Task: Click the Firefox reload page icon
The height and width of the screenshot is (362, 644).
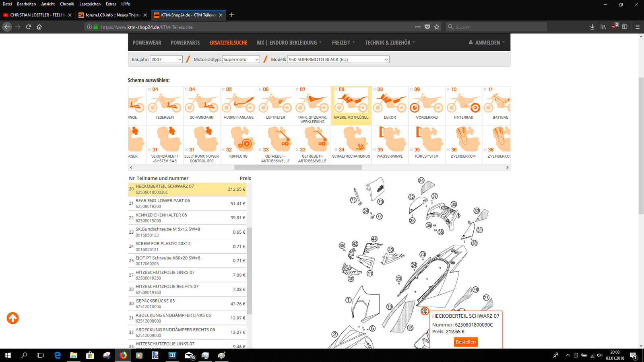Action: pyautogui.click(x=29, y=27)
